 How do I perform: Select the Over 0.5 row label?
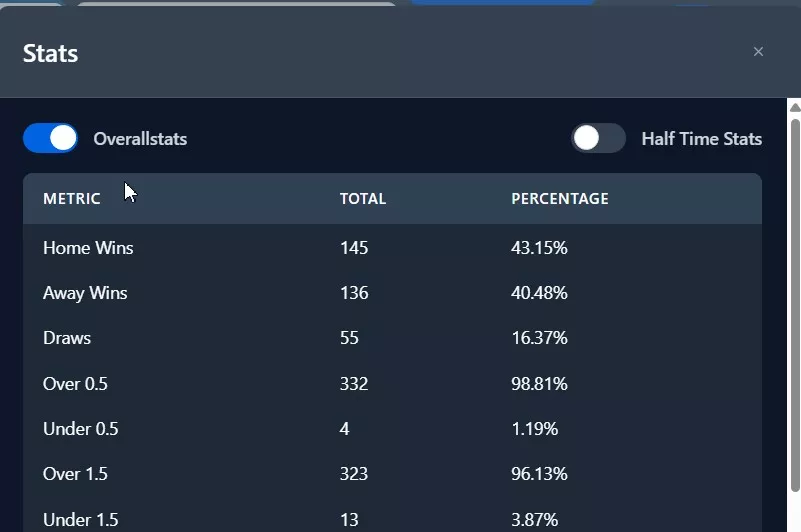coord(75,384)
